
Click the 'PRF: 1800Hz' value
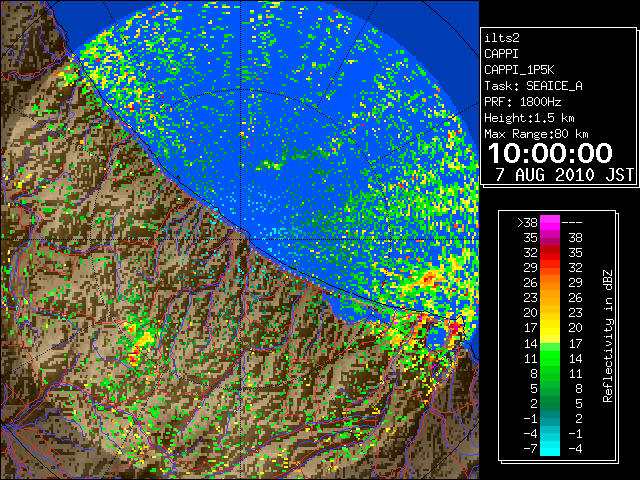[522, 102]
